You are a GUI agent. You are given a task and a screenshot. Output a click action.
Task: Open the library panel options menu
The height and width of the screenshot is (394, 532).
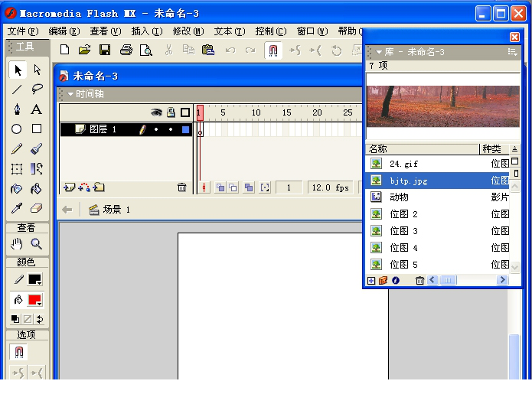(512, 52)
